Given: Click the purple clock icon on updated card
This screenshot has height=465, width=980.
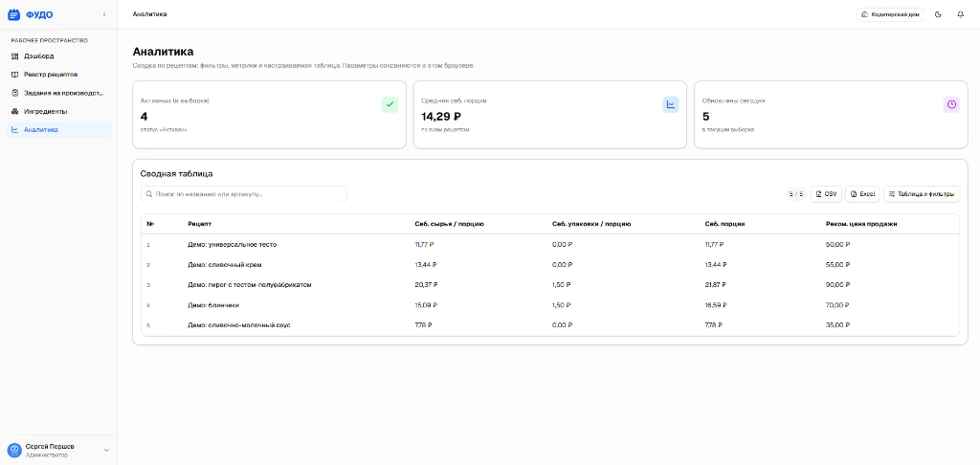Looking at the screenshot, I should point(951,104).
